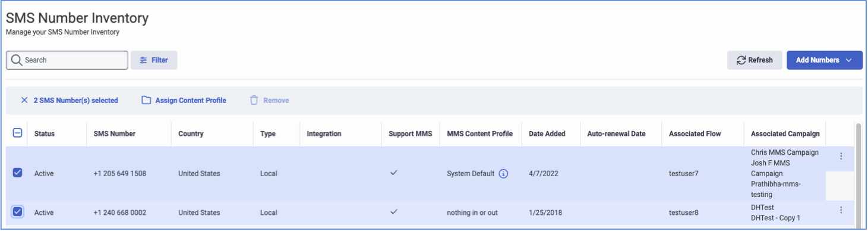
Task: Open the Add Numbers dropdown
Action: pos(824,60)
